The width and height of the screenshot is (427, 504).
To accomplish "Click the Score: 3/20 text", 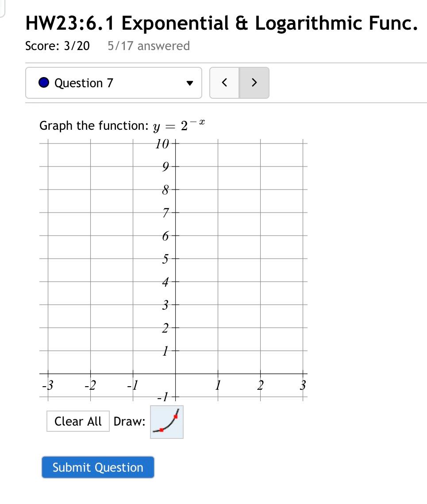I will tap(57, 46).
